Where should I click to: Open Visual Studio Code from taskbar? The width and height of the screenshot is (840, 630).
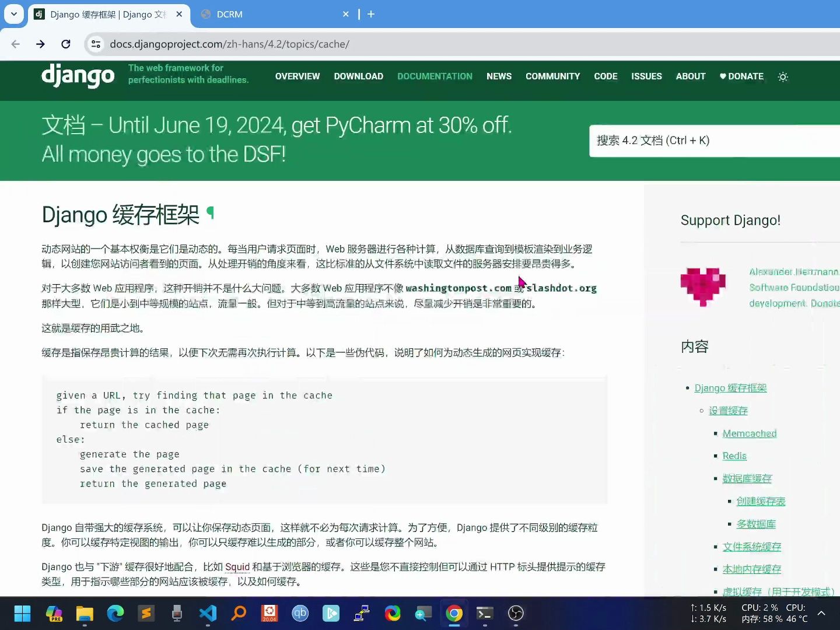208,613
